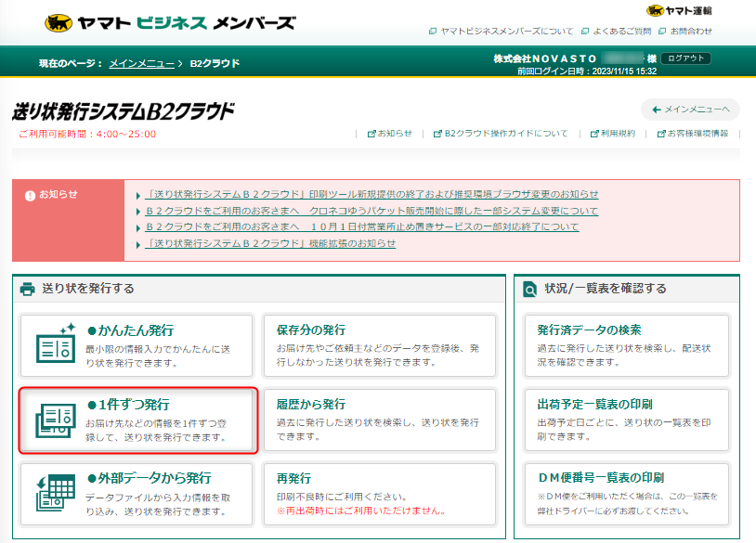The image size is (756, 543).
Task: Open the お知らせ link under the title
Action: pyautogui.click(x=395, y=134)
